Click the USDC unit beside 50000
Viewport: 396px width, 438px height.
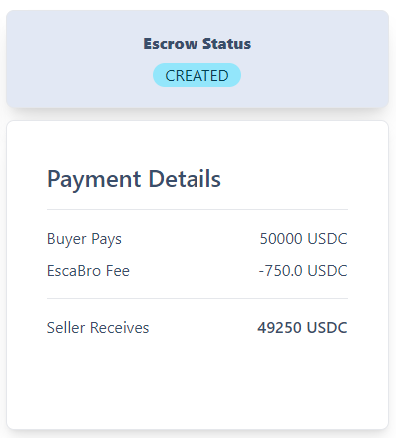[x=327, y=239]
